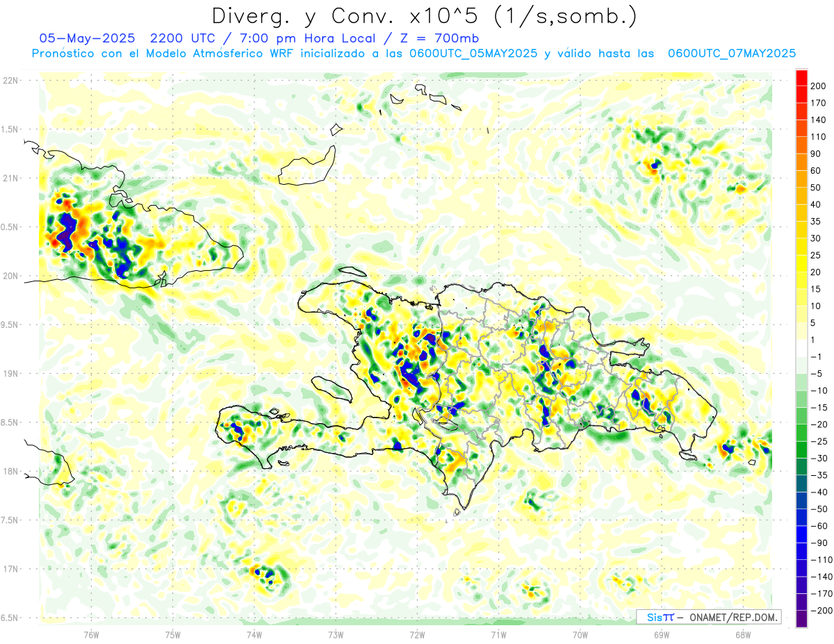Click the '72W' longitude label

point(417,634)
